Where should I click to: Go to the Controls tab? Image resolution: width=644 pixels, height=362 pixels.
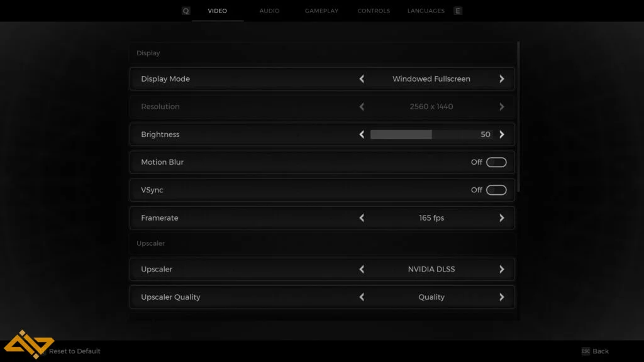pyautogui.click(x=374, y=11)
